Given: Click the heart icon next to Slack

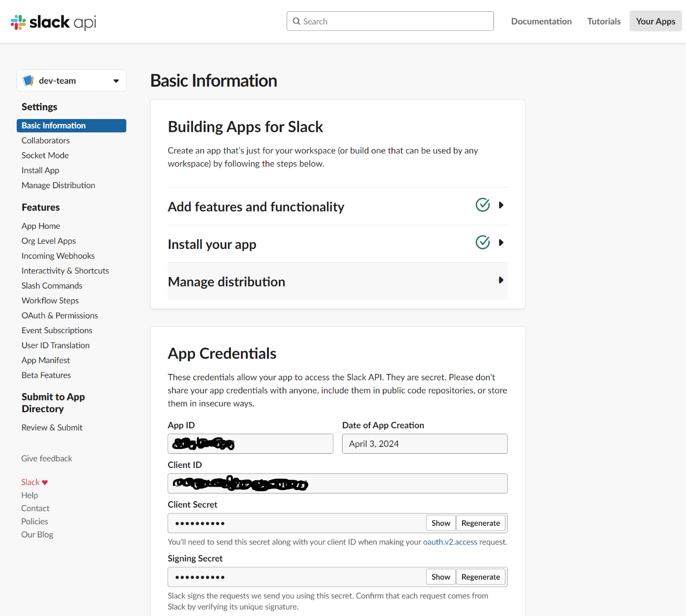Looking at the screenshot, I should point(45,483).
